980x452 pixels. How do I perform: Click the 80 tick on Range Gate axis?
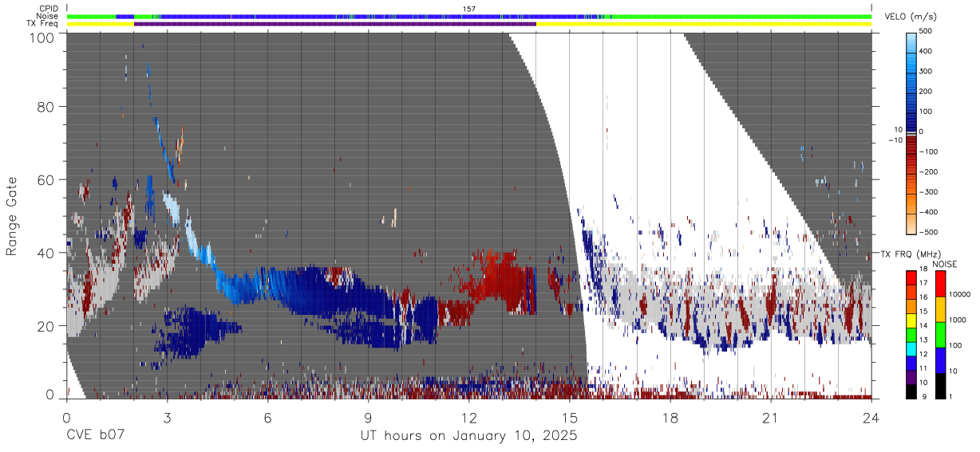47,106
